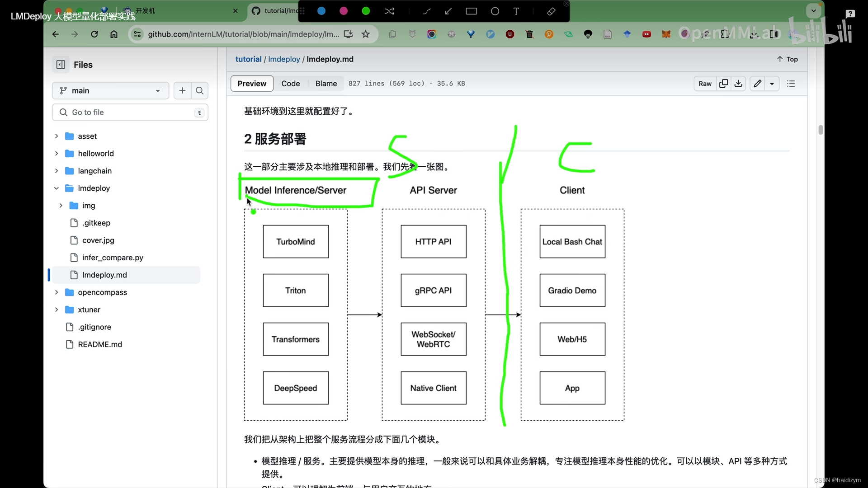Collapse the lmdeploy folder
868x488 pixels.
tap(57, 188)
